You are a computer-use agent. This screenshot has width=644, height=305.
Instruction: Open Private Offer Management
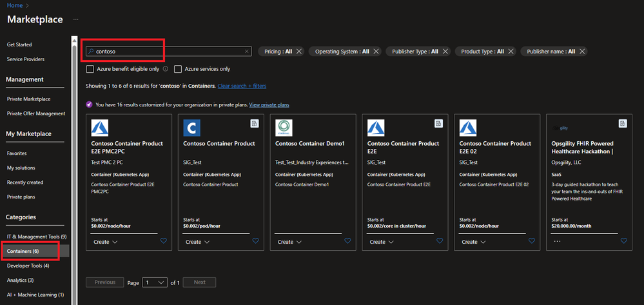[x=36, y=113]
